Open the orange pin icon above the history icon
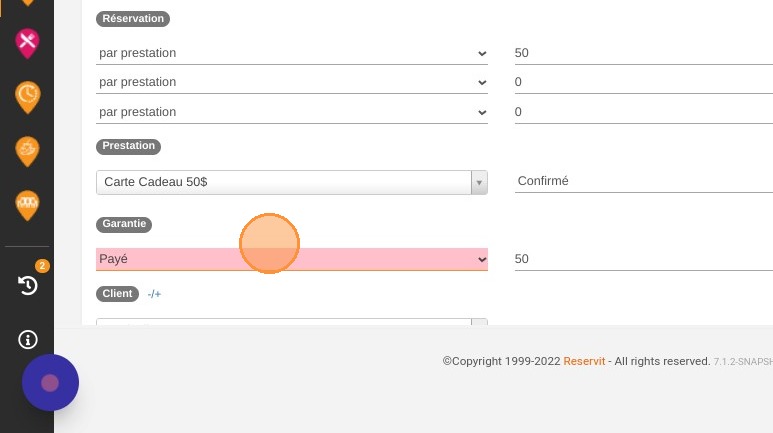This screenshot has height=433, width=773. pyautogui.click(x=27, y=205)
